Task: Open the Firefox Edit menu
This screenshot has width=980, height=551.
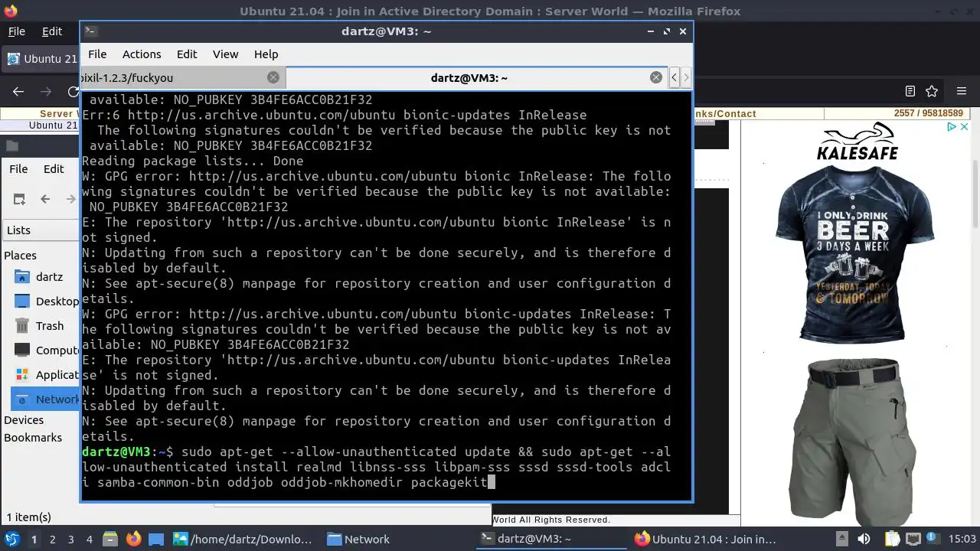Action: pyautogui.click(x=52, y=31)
